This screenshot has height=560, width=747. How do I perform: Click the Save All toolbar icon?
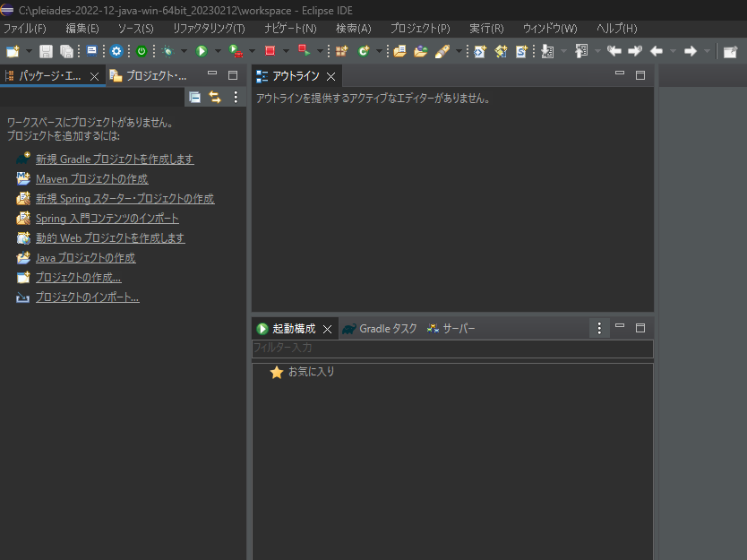pos(67,51)
